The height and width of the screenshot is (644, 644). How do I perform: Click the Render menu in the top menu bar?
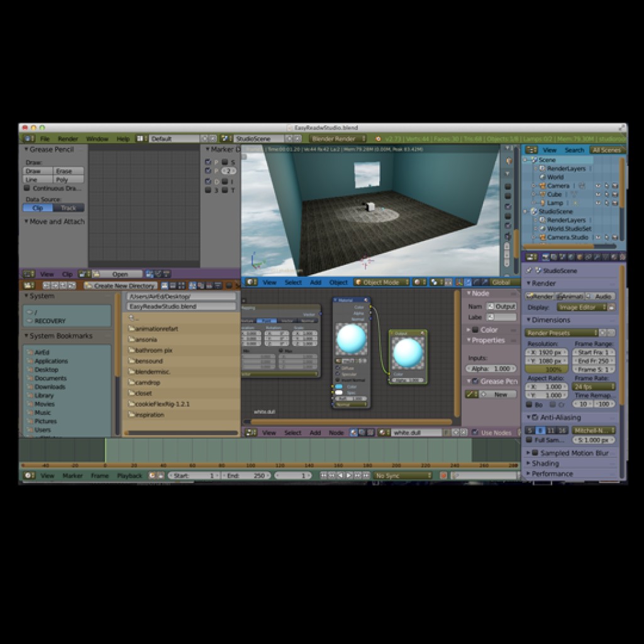(x=69, y=138)
